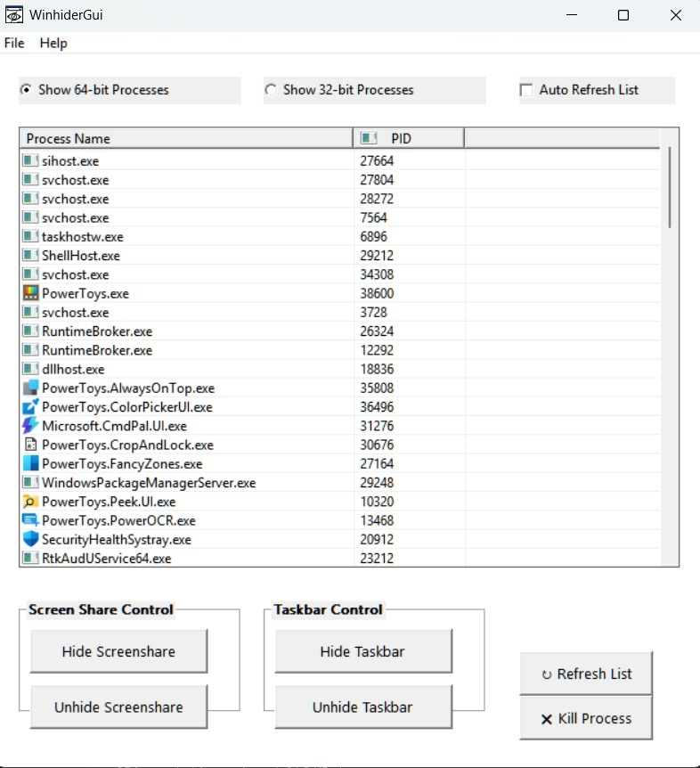Select PowerToys.ColorPickerUI.exe process name

[x=127, y=407]
